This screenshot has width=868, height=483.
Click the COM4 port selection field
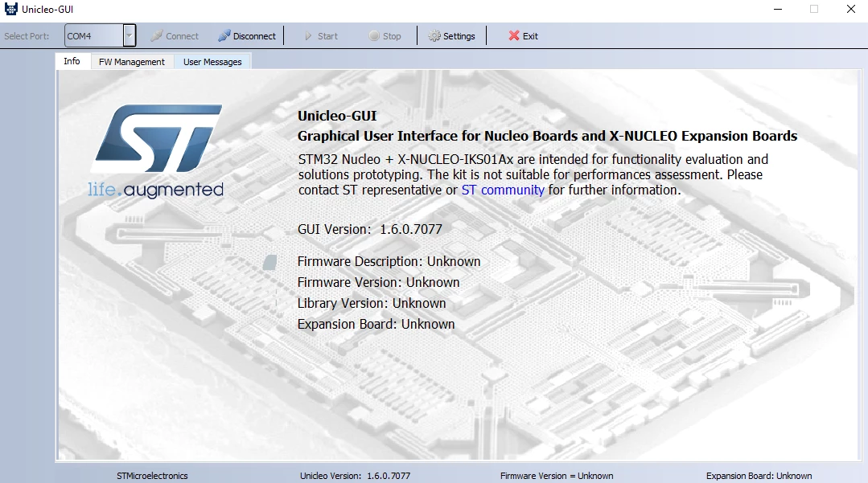tap(93, 35)
